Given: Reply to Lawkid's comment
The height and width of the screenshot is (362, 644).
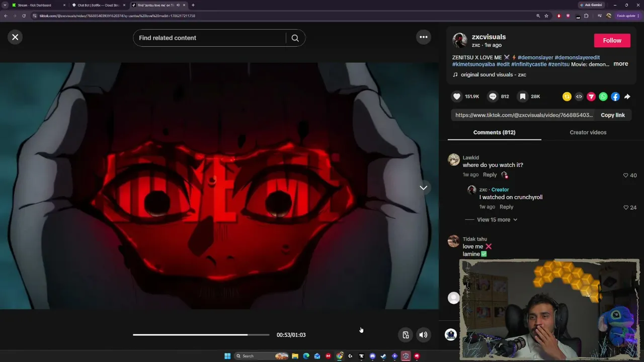Looking at the screenshot, I should click(490, 175).
